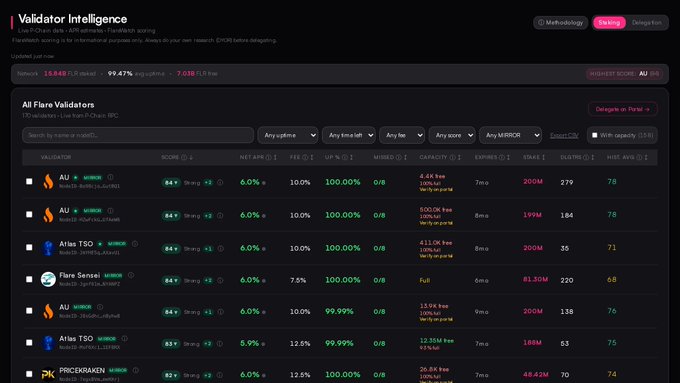Expand score 84 badge for AU with 279 delegators
This screenshot has width=680, height=383.
tap(171, 183)
